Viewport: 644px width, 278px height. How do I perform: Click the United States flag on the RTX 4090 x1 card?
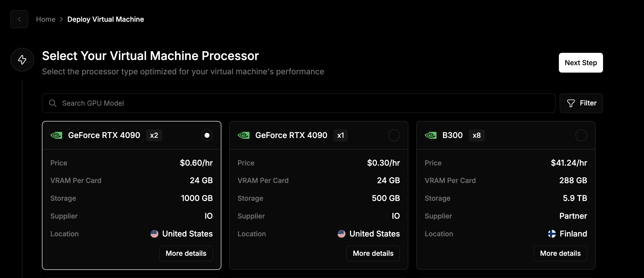click(341, 234)
